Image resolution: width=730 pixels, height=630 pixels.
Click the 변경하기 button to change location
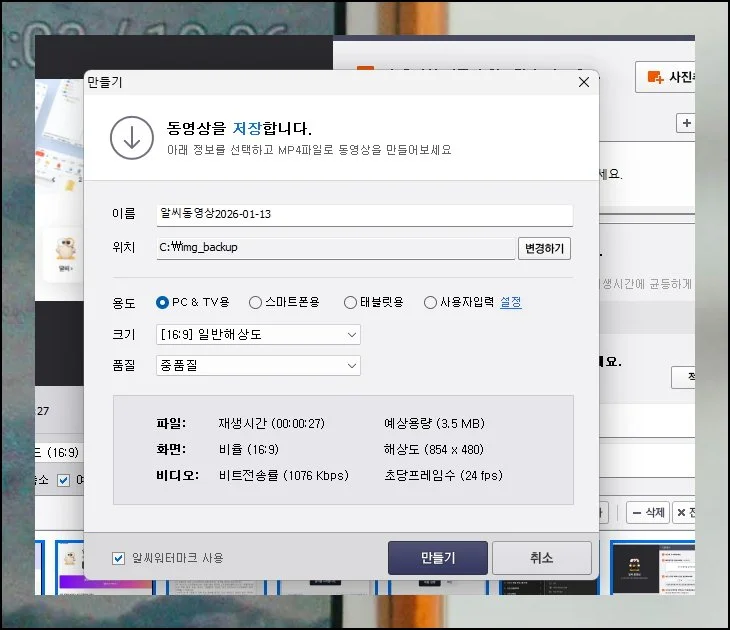pos(544,248)
